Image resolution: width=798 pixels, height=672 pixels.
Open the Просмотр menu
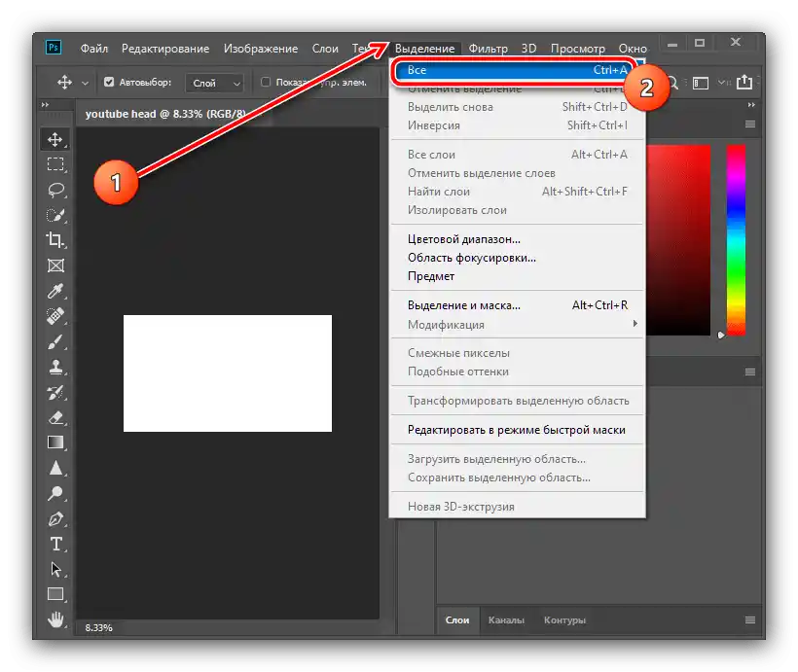point(578,49)
